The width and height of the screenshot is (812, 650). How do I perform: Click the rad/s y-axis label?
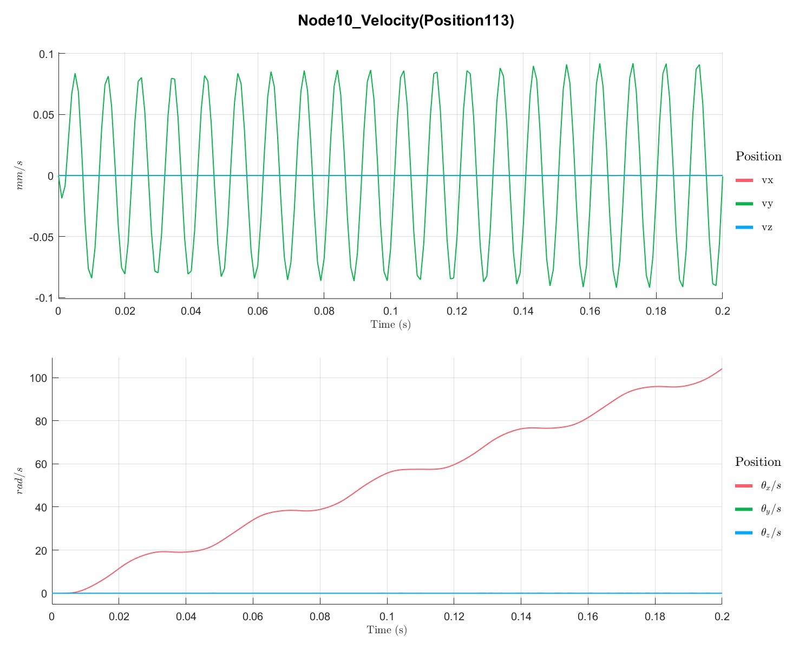click(20, 480)
